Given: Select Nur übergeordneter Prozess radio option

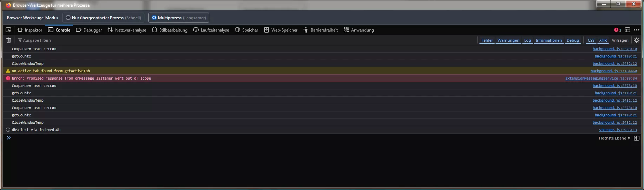Looking at the screenshot, I should point(103,18).
